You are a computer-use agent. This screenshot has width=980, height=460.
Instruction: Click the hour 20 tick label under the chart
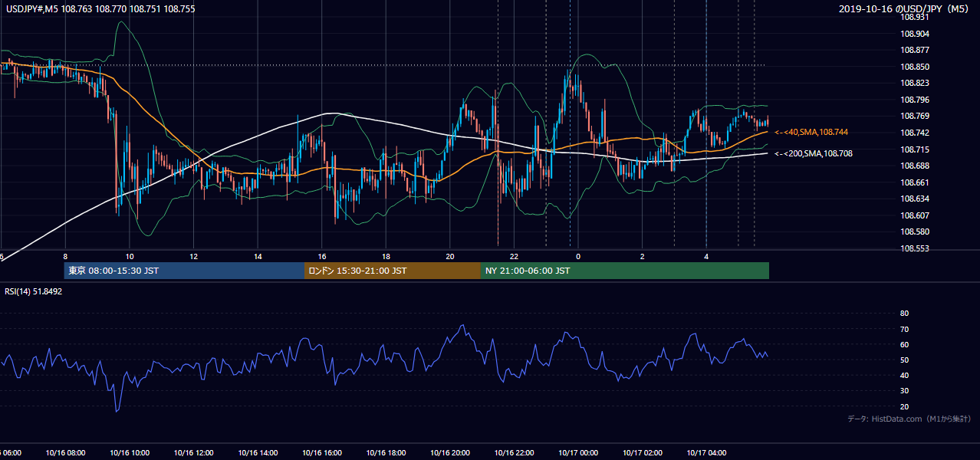click(x=450, y=257)
